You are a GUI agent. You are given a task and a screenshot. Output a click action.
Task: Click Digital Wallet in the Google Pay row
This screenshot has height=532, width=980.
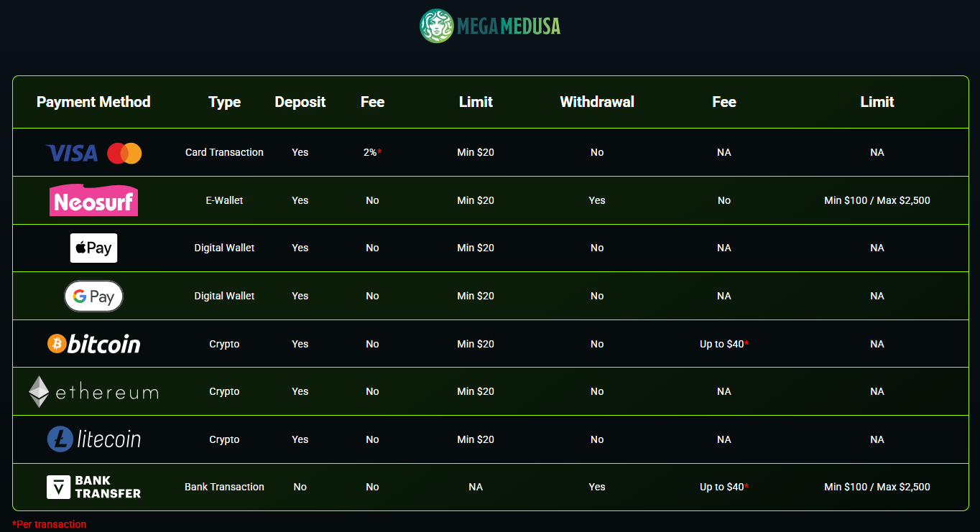click(x=224, y=296)
